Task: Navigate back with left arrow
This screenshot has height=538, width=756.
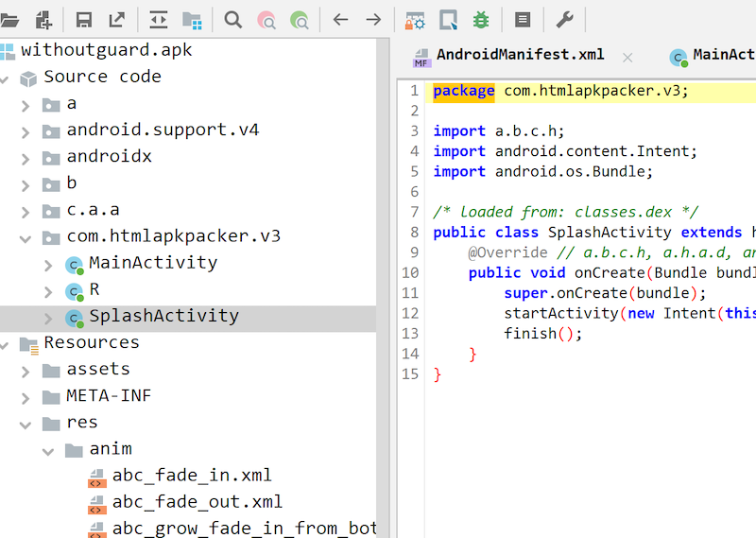Action: coord(340,19)
